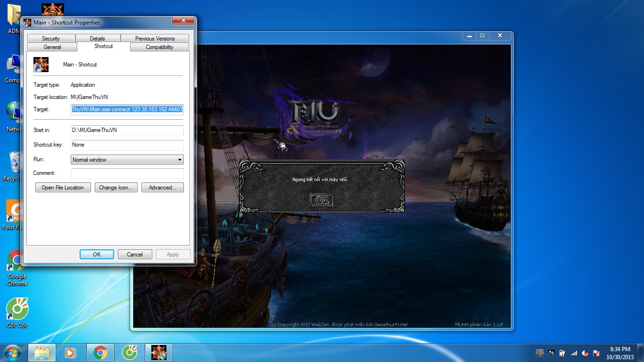Open Windows Explorer from the taskbar

tap(42, 353)
